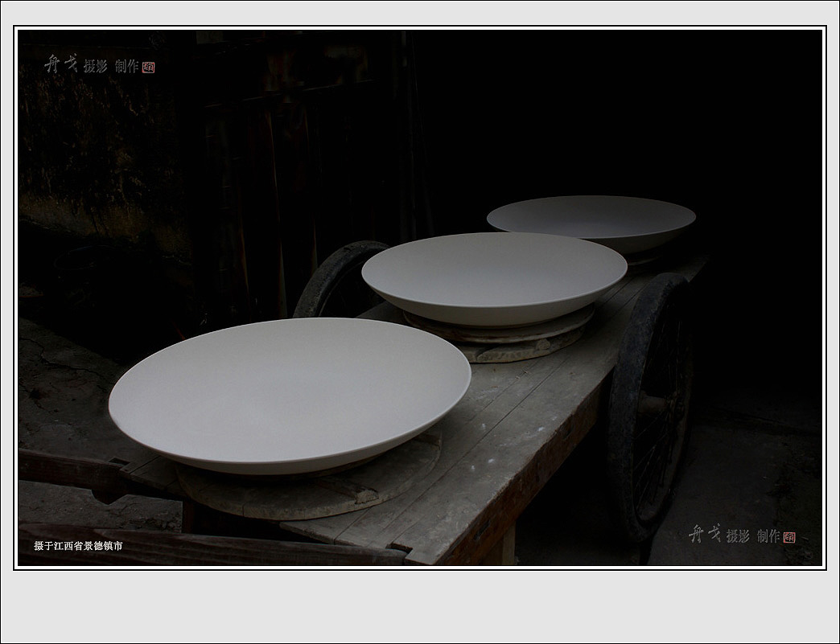Viewport: 840px width, 644px height.
Task: Select the middle white plate
Action: (x=494, y=276)
